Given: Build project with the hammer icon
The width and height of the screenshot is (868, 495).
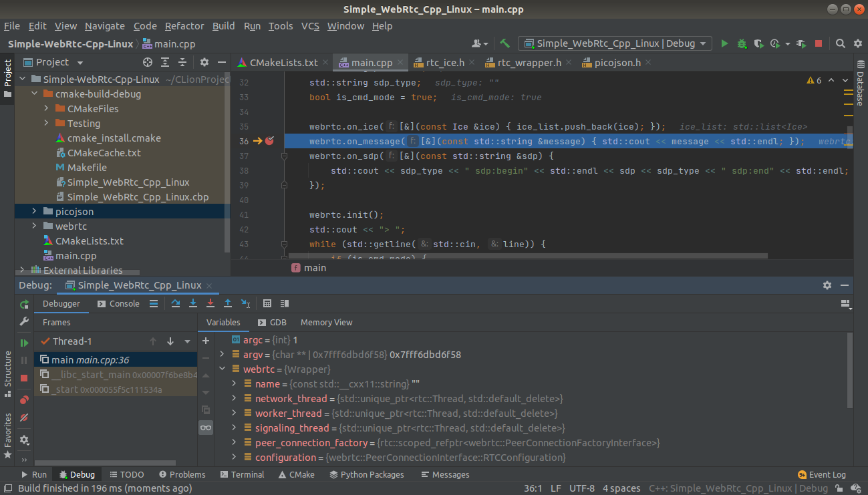Looking at the screenshot, I should pyautogui.click(x=505, y=43).
